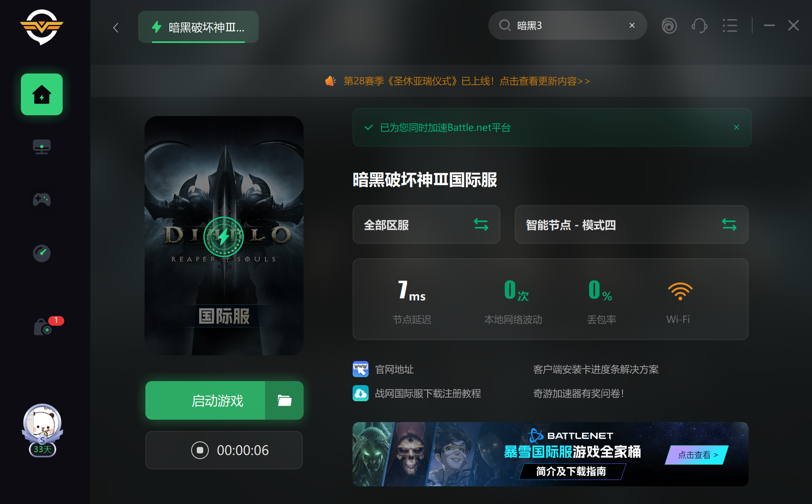The width and height of the screenshot is (812, 504).
Task: Select the 暗黑破坏神Ⅲ game tab
Action: pos(198,27)
